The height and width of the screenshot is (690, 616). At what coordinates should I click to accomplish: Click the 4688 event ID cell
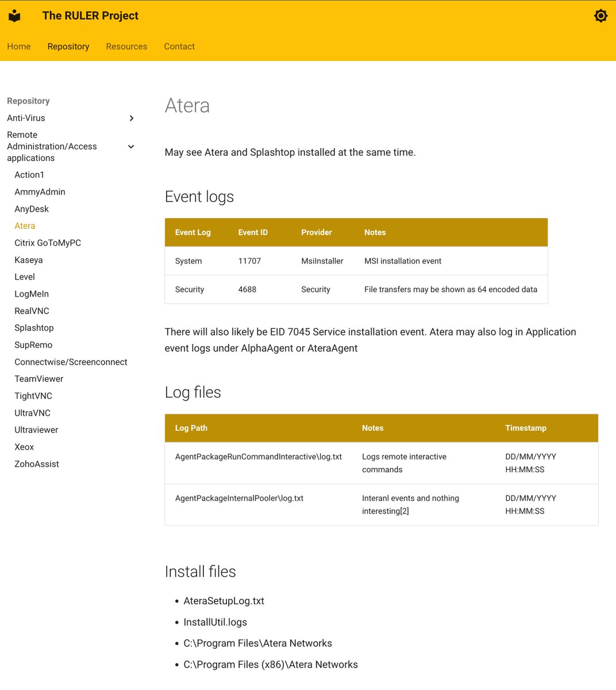coord(247,290)
